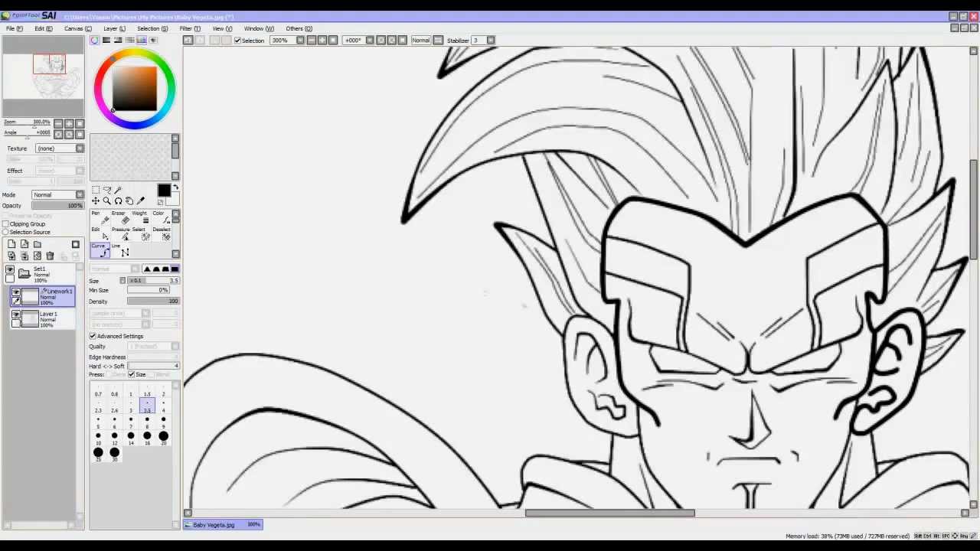Create a new linework layer

(x=24, y=244)
